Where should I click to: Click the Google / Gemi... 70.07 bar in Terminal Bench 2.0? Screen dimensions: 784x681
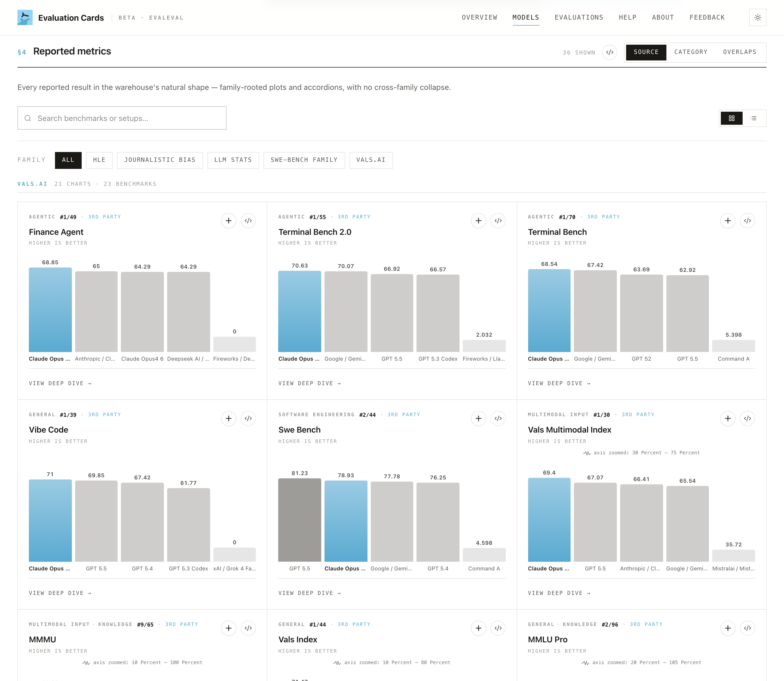[x=346, y=312]
